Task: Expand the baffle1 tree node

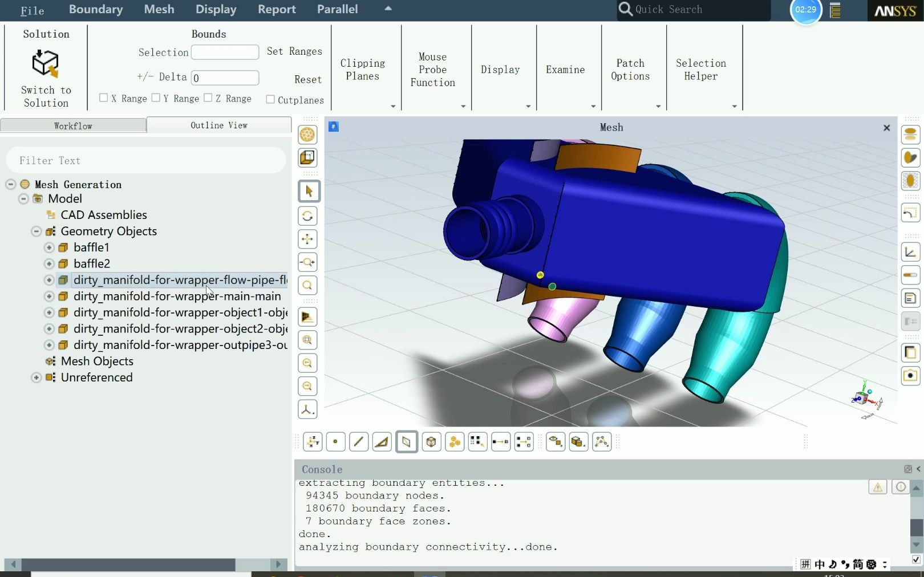Action: [48, 247]
